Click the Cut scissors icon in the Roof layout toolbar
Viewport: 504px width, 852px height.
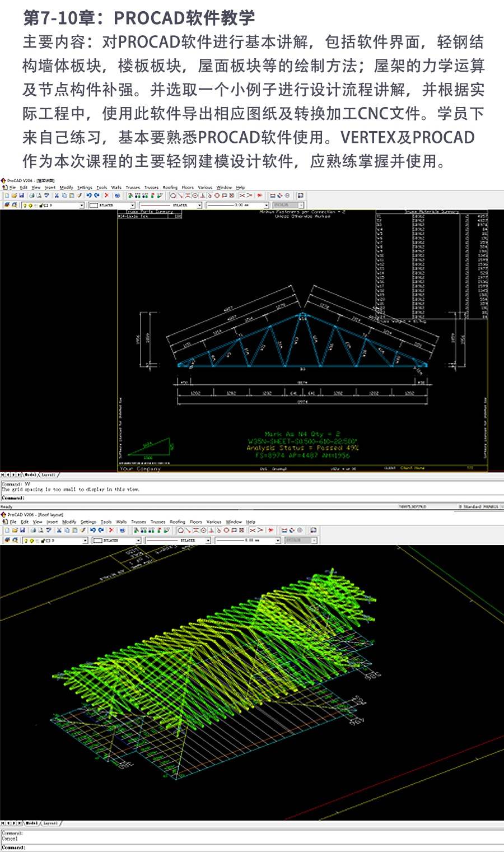[x=59, y=530]
